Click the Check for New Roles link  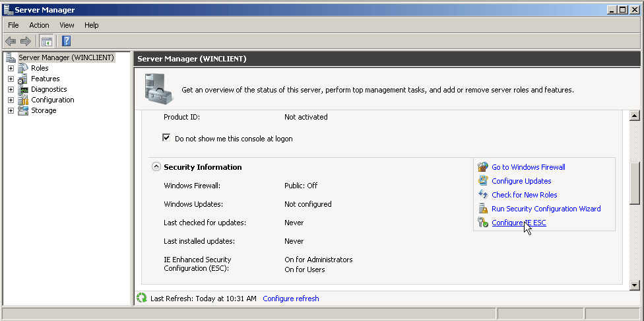pyautogui.click(x=524, y=195)
